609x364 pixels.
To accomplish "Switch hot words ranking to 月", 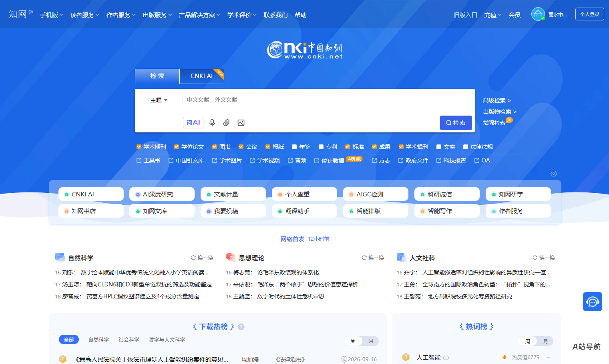I will click(x=546, y=341).
